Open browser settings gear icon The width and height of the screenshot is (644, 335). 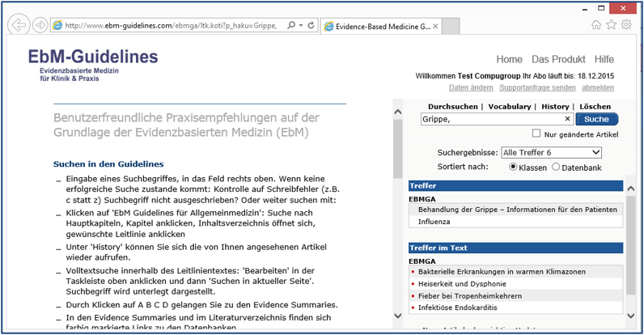[x=626, y=24]
